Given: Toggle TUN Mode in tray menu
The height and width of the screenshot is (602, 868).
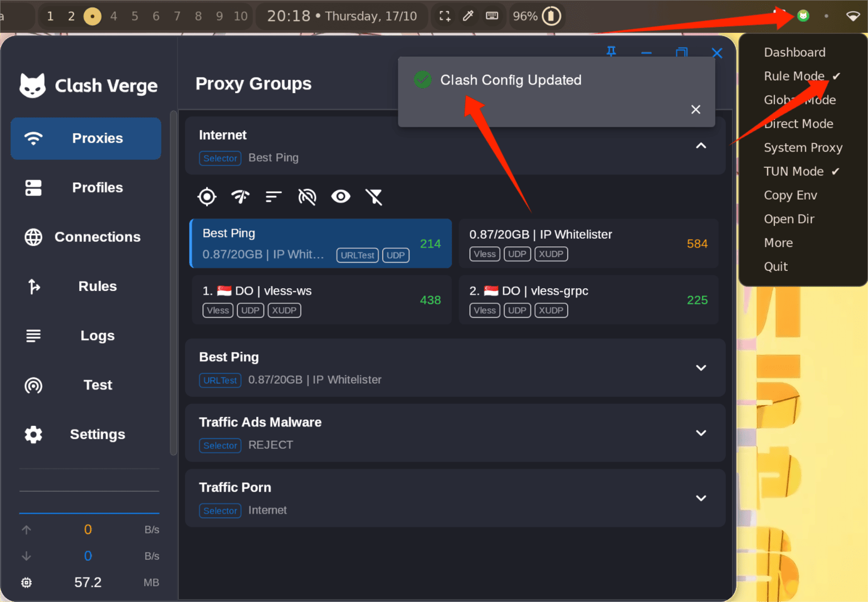Looking at the screenshot, I should pos(803,171).
